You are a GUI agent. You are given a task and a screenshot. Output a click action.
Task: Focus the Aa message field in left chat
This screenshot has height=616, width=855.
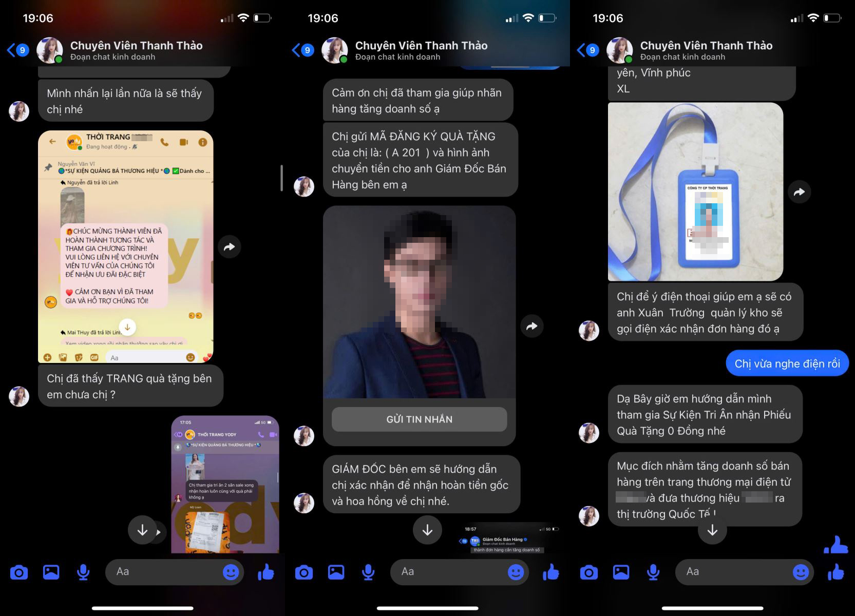[169, 572]
